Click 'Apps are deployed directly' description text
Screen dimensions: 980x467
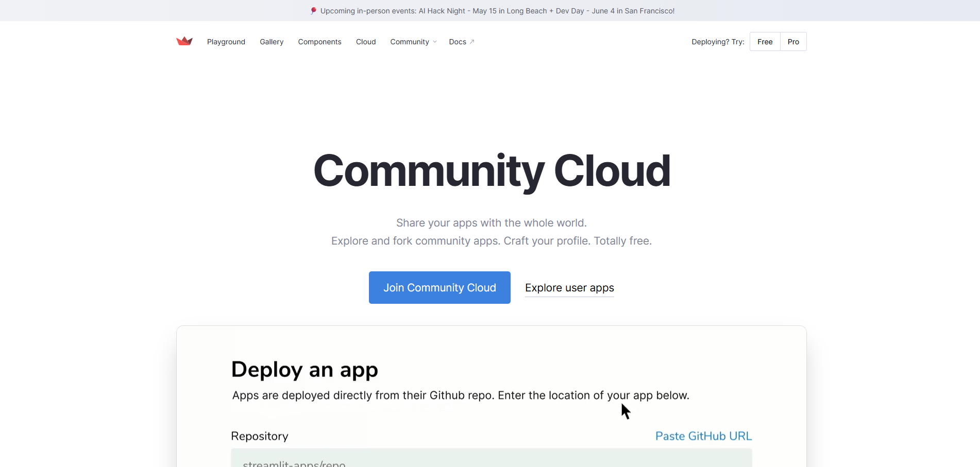[x=461, y=395]
